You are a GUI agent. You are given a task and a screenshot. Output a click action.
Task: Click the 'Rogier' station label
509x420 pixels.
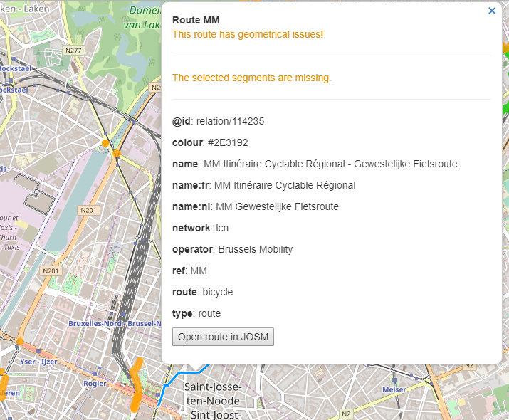pyautogui.click(x=95, y=384)
